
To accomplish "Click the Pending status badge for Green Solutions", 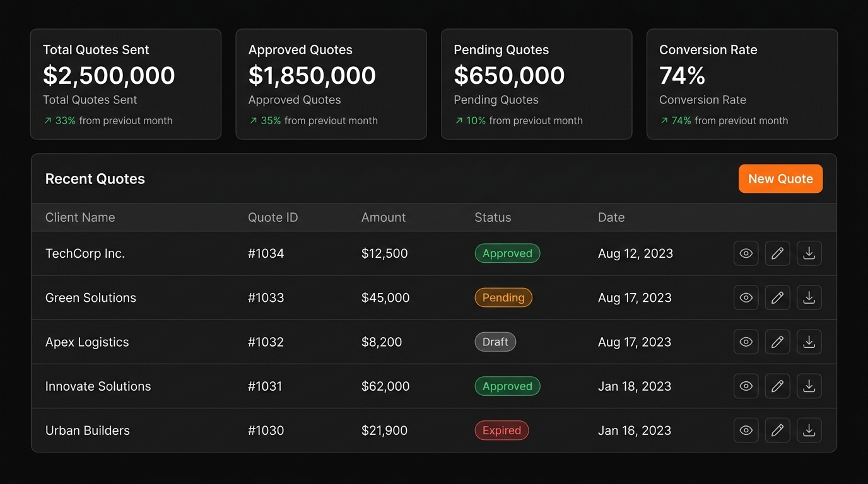I will click(x=503, y=297).
